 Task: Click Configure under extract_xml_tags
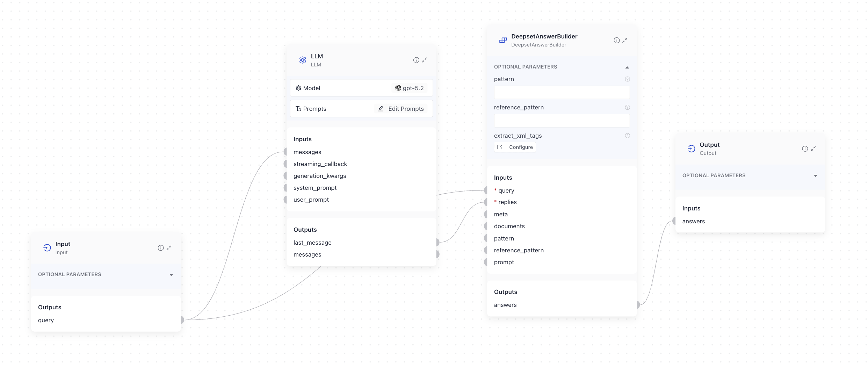(x=515, y=147)
